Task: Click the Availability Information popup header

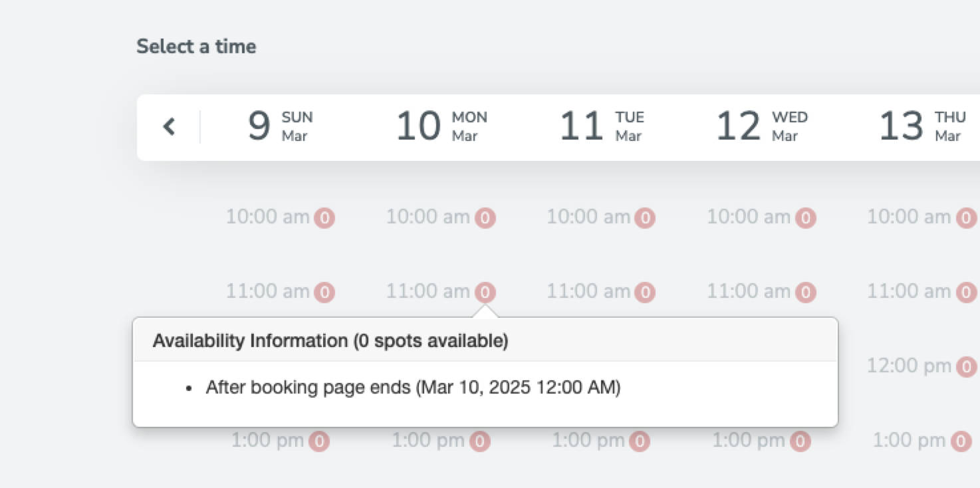Action: pos(330,340)
